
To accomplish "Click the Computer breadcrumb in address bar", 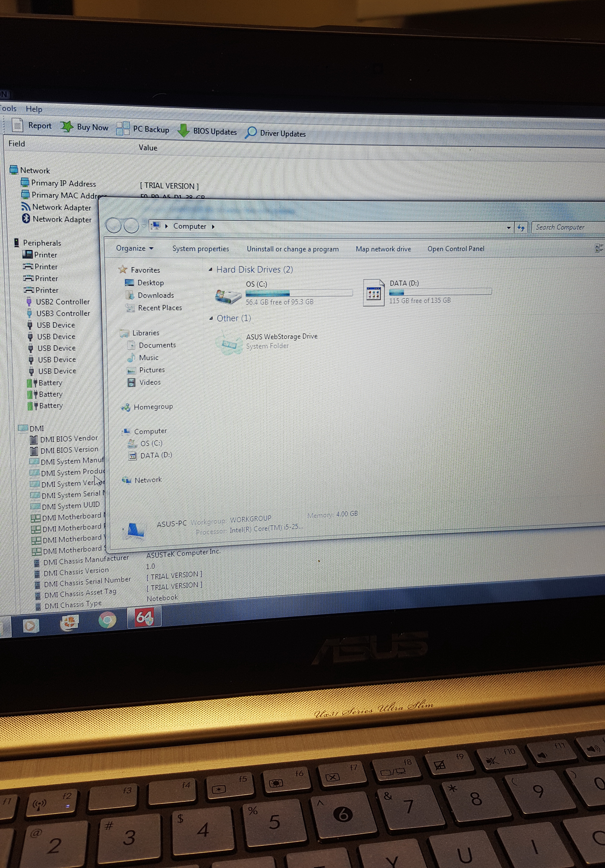I will tap(190, 226).
